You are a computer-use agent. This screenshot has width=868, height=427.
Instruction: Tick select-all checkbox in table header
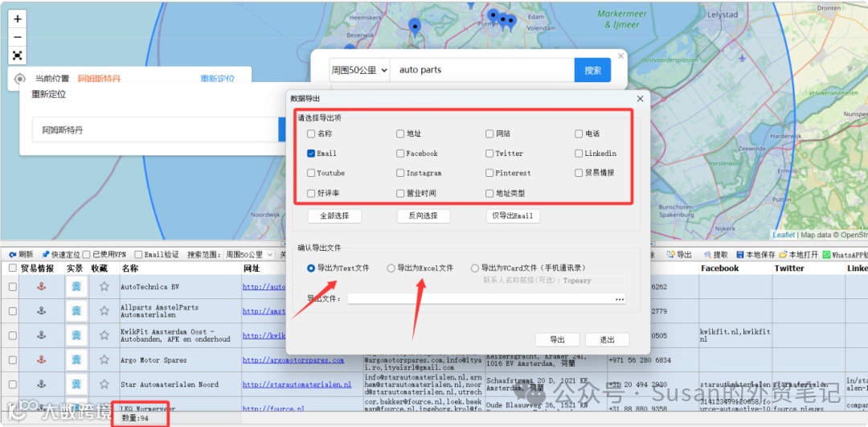pyautogui.click(x=12, y=268)
